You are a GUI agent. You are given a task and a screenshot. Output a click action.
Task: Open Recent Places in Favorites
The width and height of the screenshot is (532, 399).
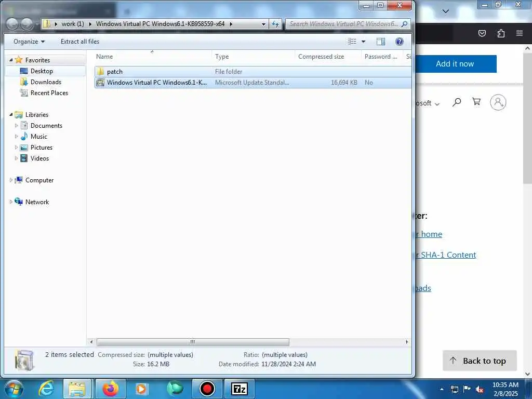pyautogui.click(x=49, y=92)
